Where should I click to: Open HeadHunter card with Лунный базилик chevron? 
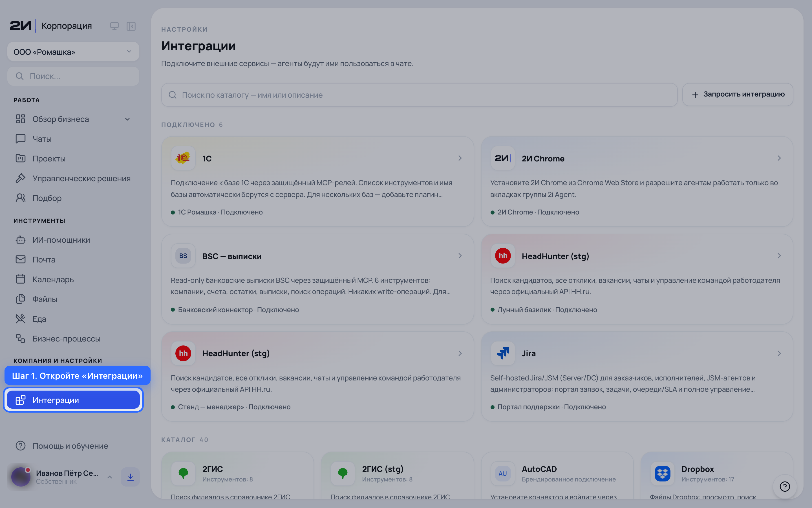[779, 256]
